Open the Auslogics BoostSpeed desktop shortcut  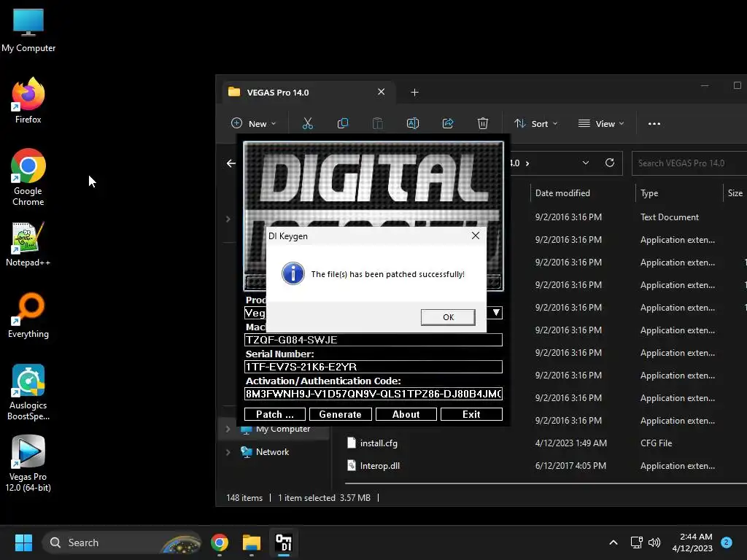(28, 392)
